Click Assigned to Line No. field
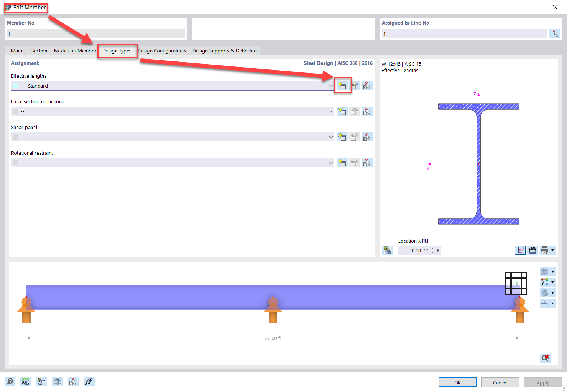This screenshot has width=567, height=392. pos(464,34)
